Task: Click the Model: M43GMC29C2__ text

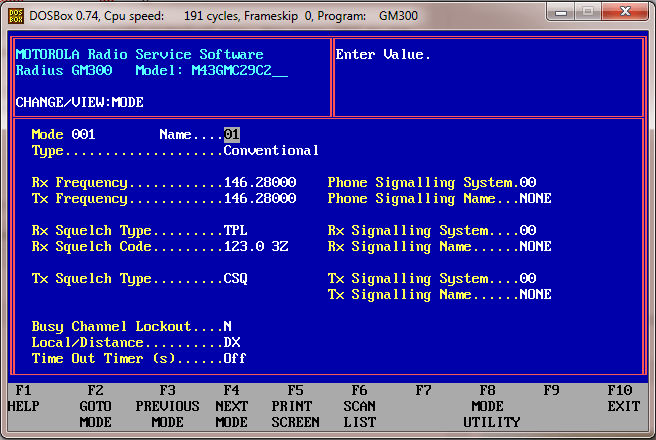Action: click(x=212, y=70)
